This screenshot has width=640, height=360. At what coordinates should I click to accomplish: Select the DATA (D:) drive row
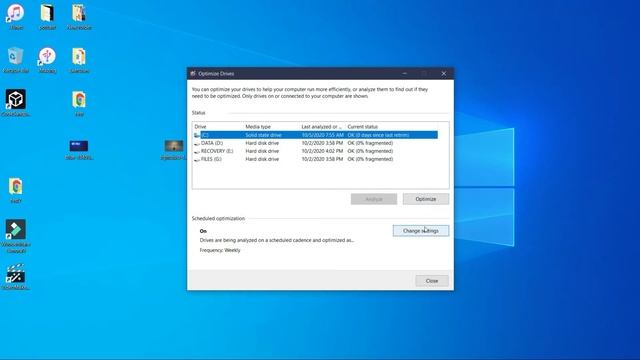pos(316,143)
